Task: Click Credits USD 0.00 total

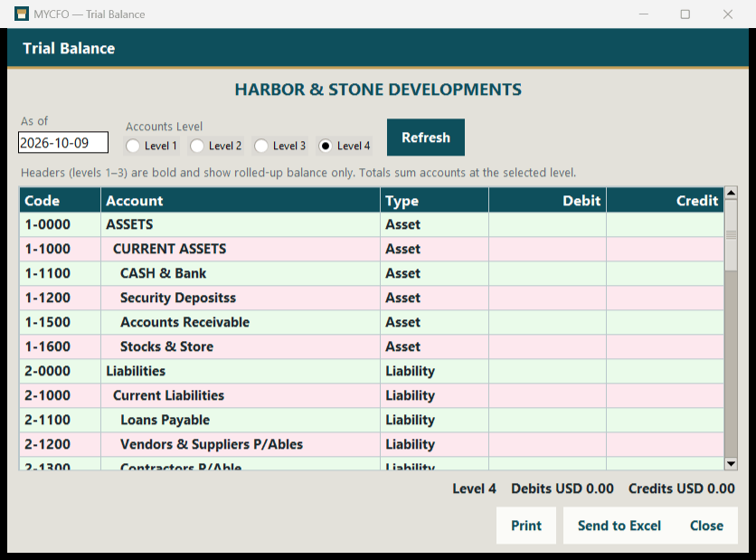Action: (x=681, y=489)
